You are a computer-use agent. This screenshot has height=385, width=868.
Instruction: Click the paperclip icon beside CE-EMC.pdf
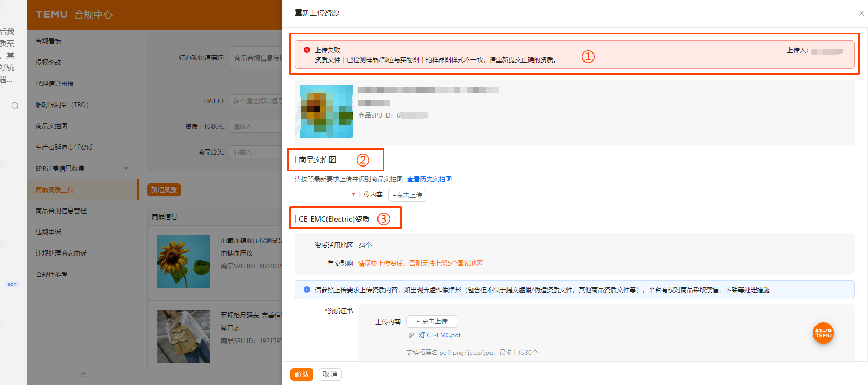(411, 335)
